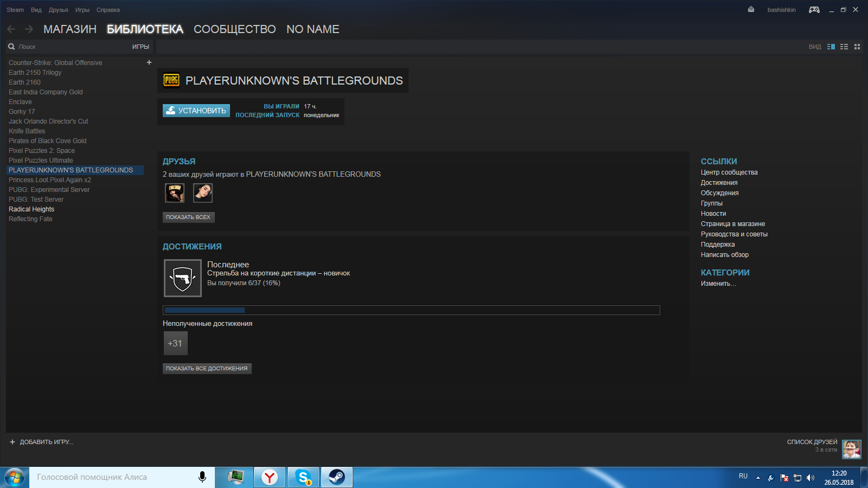Screen dimensions: 868x488
Task: Open Страница в магазине link
Action: click(x=733, y=224)
